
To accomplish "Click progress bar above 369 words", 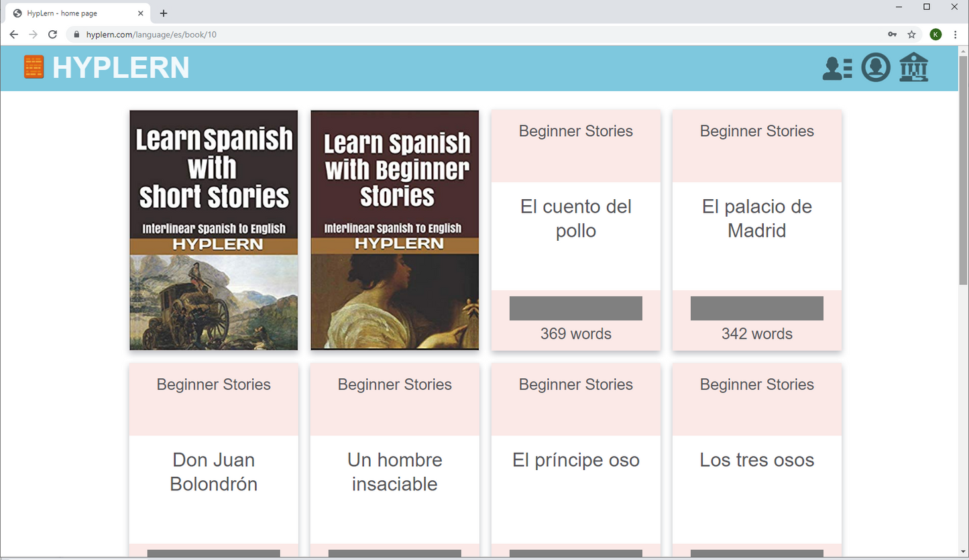I will click(576, 309).
